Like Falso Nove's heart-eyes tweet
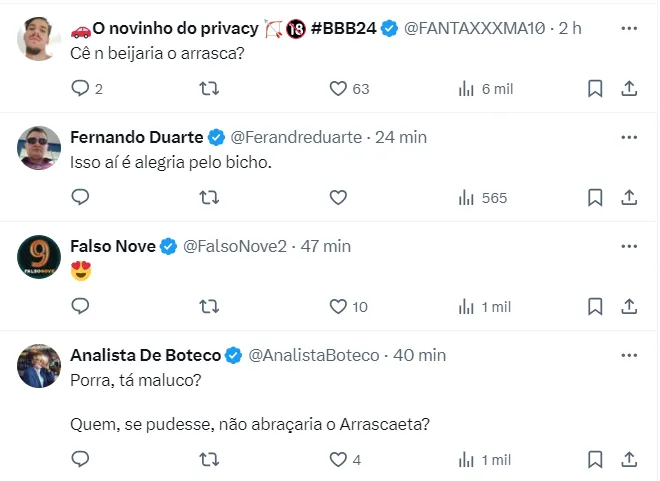 tap(338, 307)
